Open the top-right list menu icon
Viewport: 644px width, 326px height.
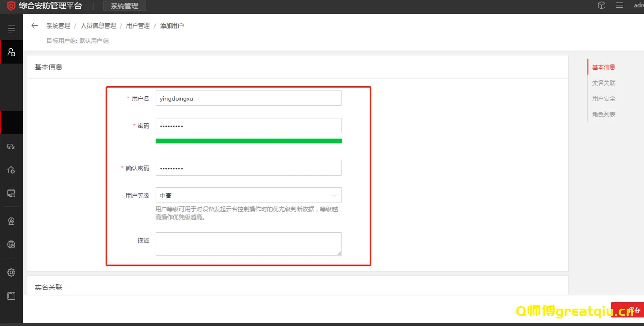620,6
